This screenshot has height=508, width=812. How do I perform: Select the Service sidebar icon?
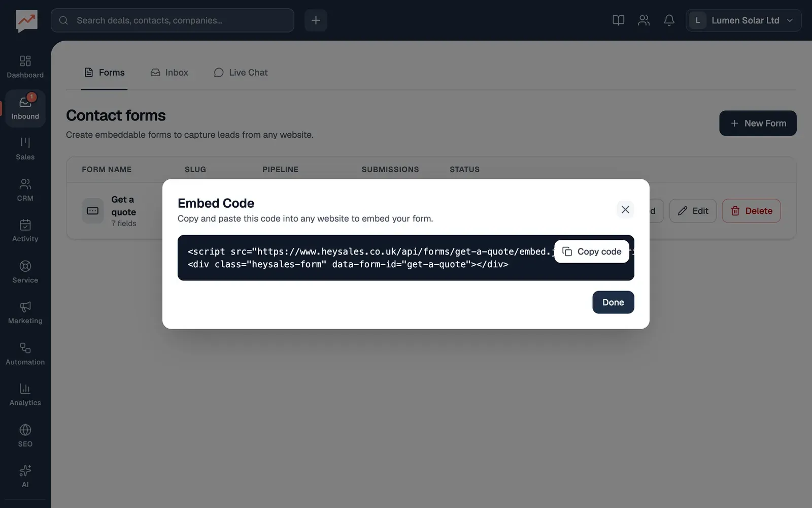[25, 272]
